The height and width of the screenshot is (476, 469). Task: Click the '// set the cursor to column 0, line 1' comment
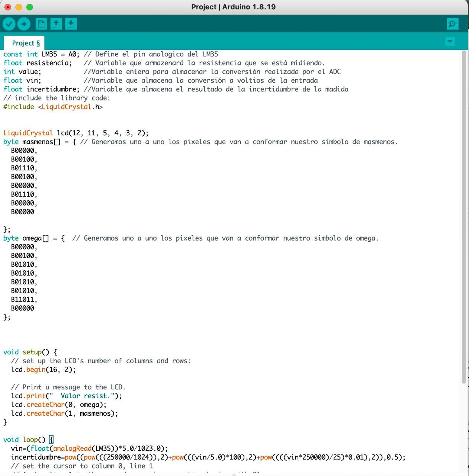[82, 466]
